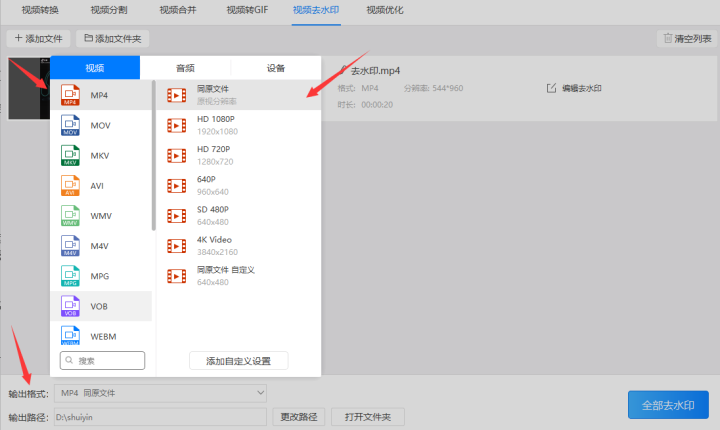Viewport: 720px width, 430px height.
Task: Open the 编辑去水印 link
Action: click(582, 88)
